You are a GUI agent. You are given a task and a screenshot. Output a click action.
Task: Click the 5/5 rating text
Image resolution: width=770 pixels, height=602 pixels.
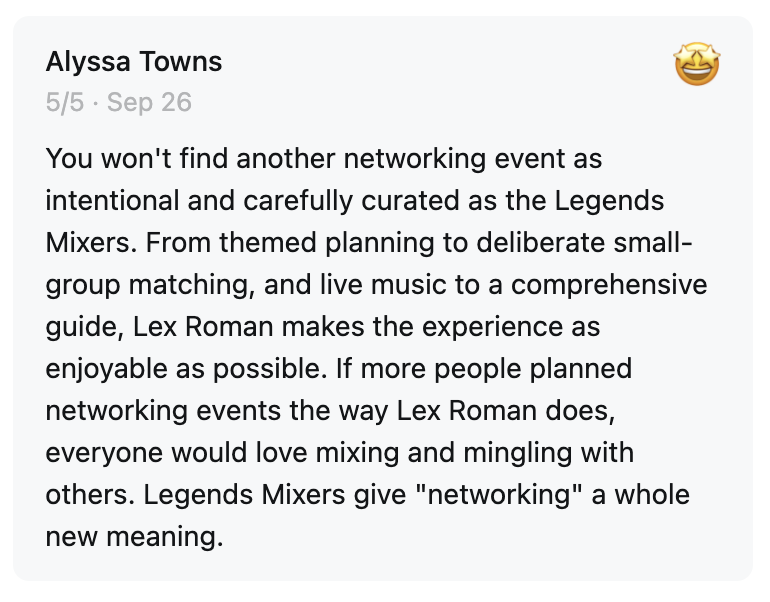click(65, 103)
